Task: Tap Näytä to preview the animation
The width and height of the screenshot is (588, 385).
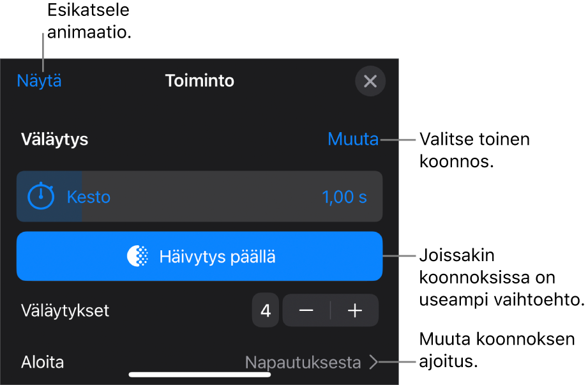Action: [40, 81]
